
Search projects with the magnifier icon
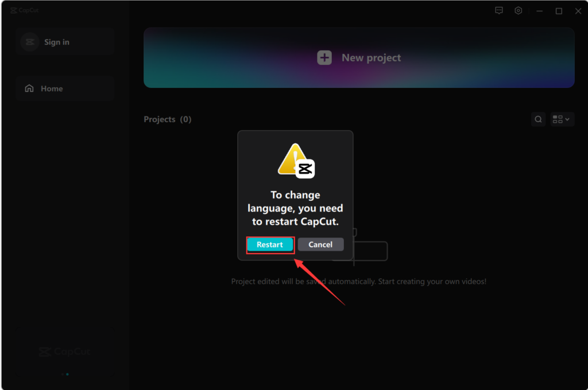pos(538,119)
